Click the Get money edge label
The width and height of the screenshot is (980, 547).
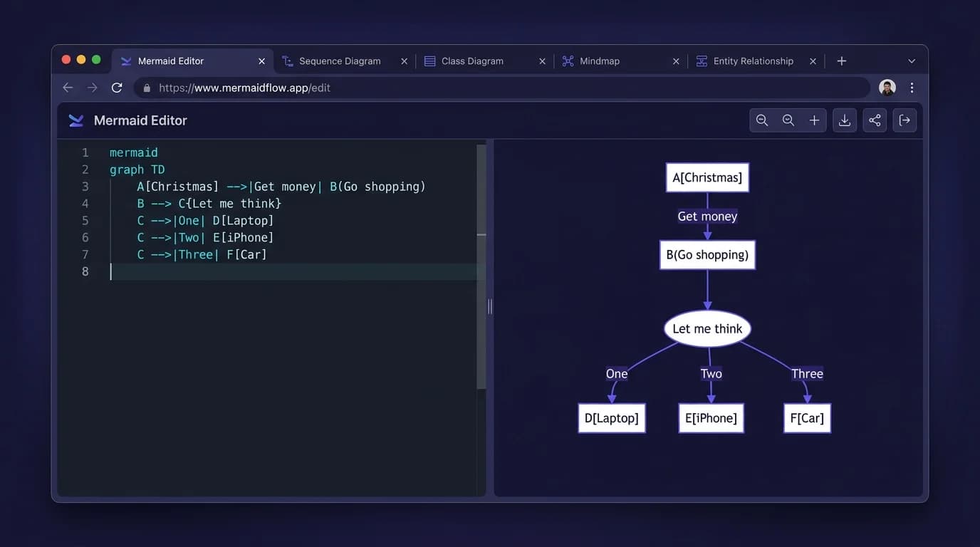click(707, 216)
